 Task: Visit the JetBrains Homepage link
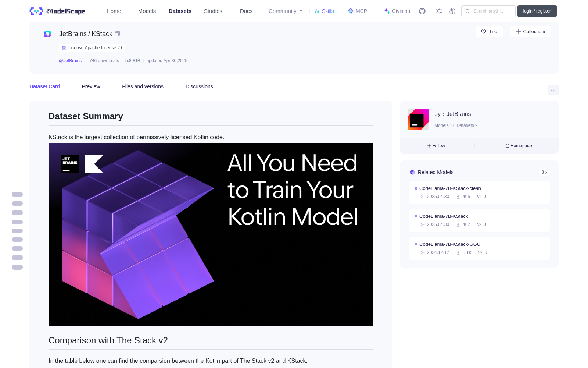coord(519,146)
